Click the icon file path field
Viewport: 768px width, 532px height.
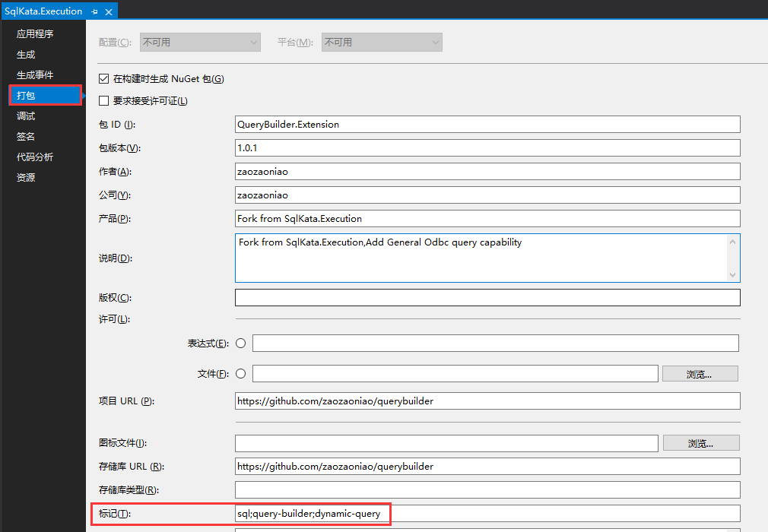[446, 443]
